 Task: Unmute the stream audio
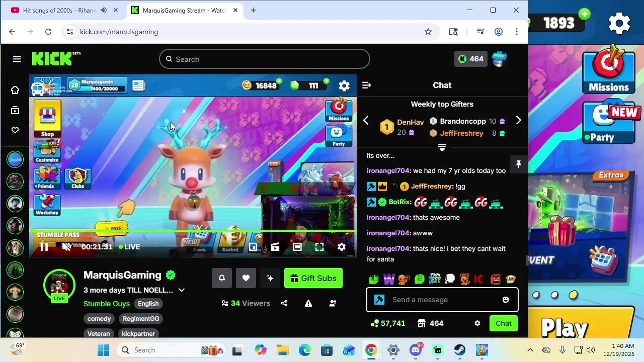(x=66, y=247)
